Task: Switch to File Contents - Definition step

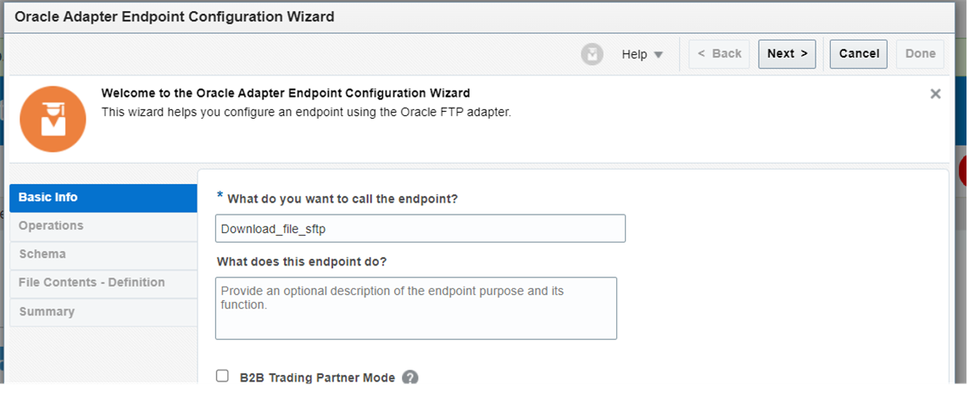Action: (103, 283)
